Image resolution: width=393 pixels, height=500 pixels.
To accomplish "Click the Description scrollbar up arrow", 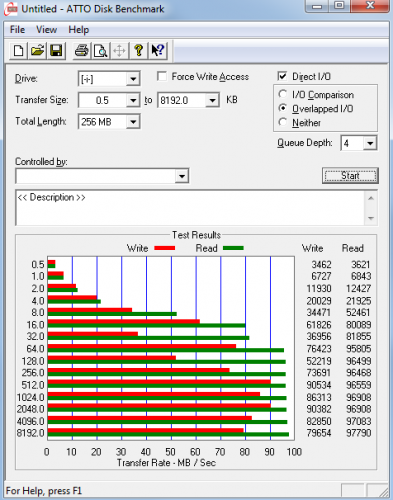I will tap(371, 198).
